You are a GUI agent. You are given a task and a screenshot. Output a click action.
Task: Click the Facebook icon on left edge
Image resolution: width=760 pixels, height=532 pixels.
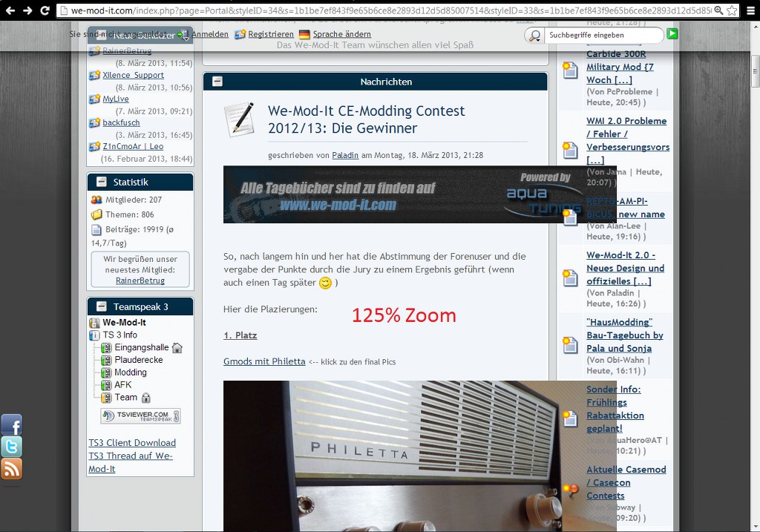tap(11, 424)
